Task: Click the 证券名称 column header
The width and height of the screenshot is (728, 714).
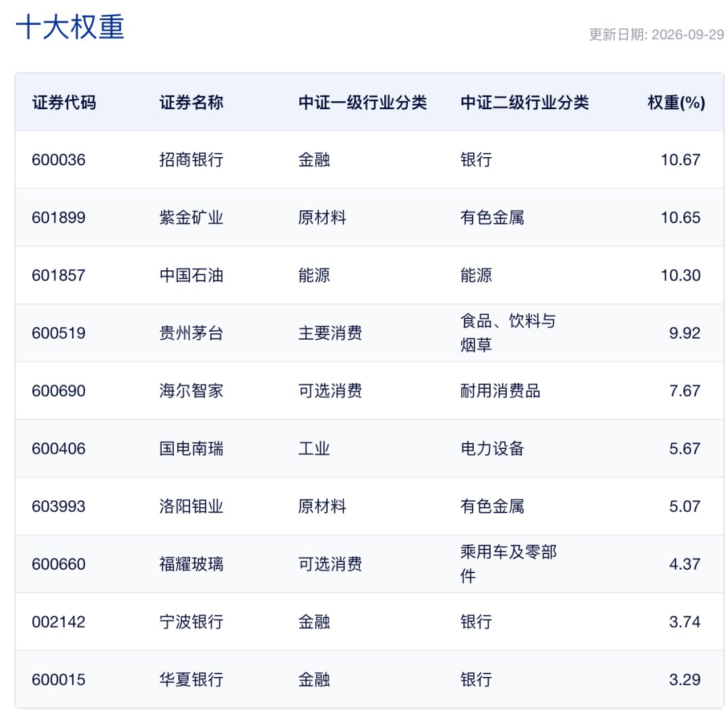Action: tap(191, 102)
